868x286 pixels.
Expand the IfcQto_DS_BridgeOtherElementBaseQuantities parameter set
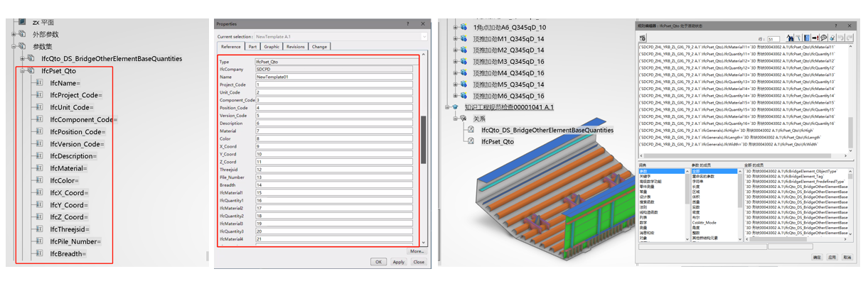coord(23,59)
